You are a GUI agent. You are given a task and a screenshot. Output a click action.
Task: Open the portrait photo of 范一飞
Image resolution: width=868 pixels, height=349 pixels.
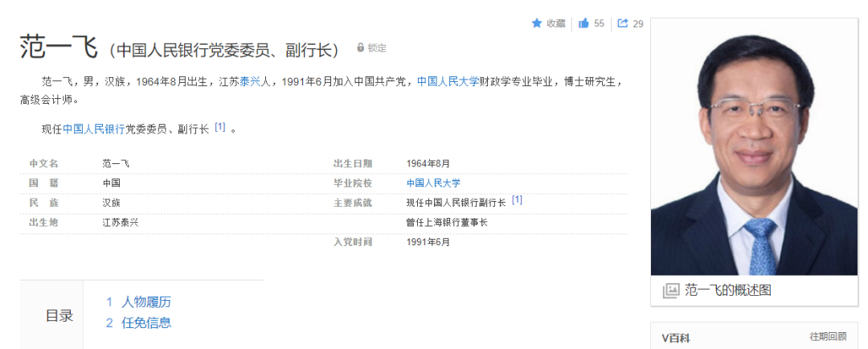[x=754, y=147]
